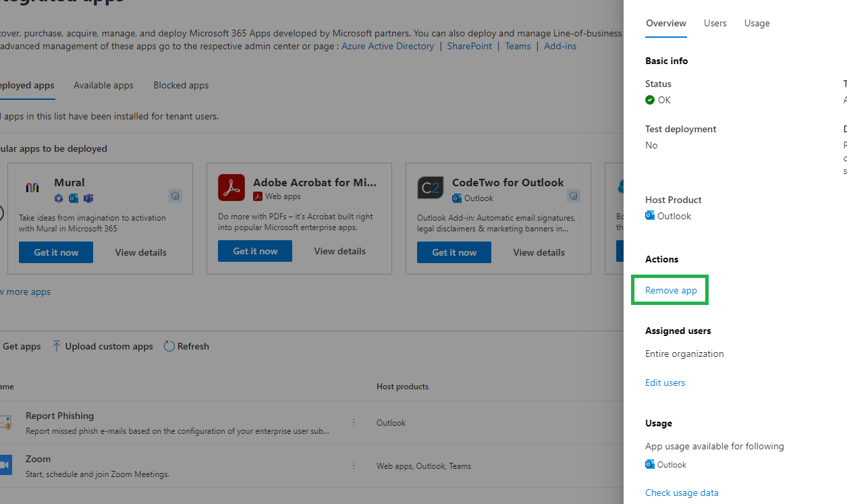
Task: Click Get it now for Mural
Action: coord(55,252)
